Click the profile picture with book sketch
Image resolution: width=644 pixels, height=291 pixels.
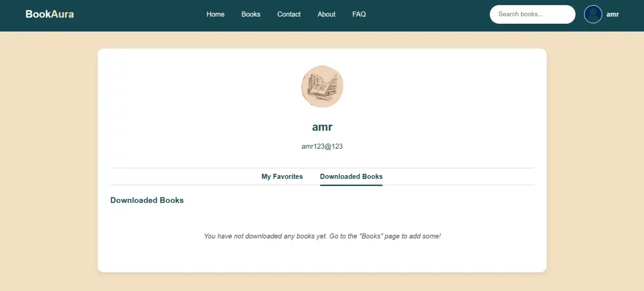pos(322,87)
